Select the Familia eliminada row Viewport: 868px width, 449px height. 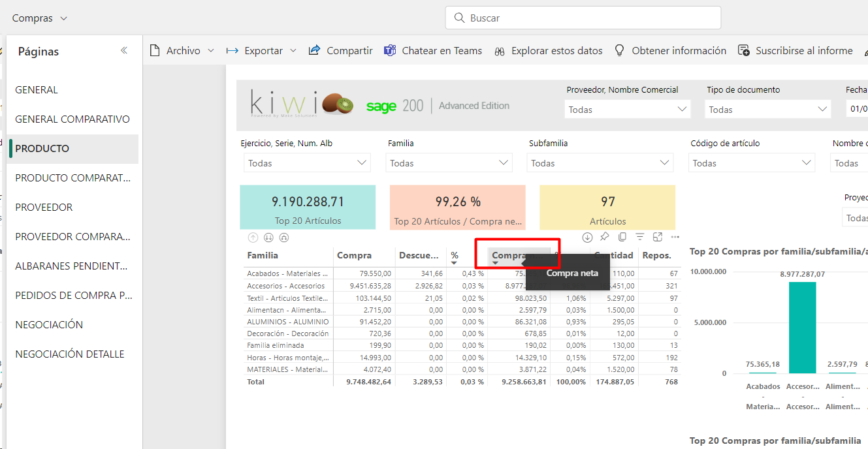coord(462,345)
